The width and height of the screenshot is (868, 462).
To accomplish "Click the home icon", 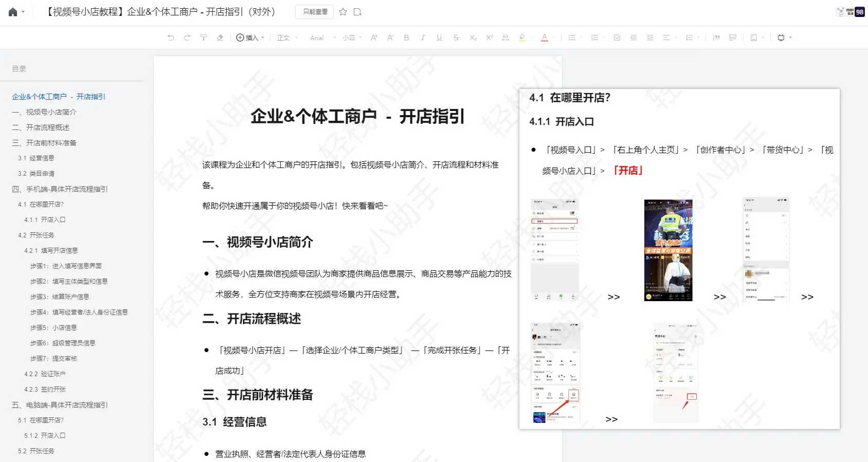I will click(13, 12).
